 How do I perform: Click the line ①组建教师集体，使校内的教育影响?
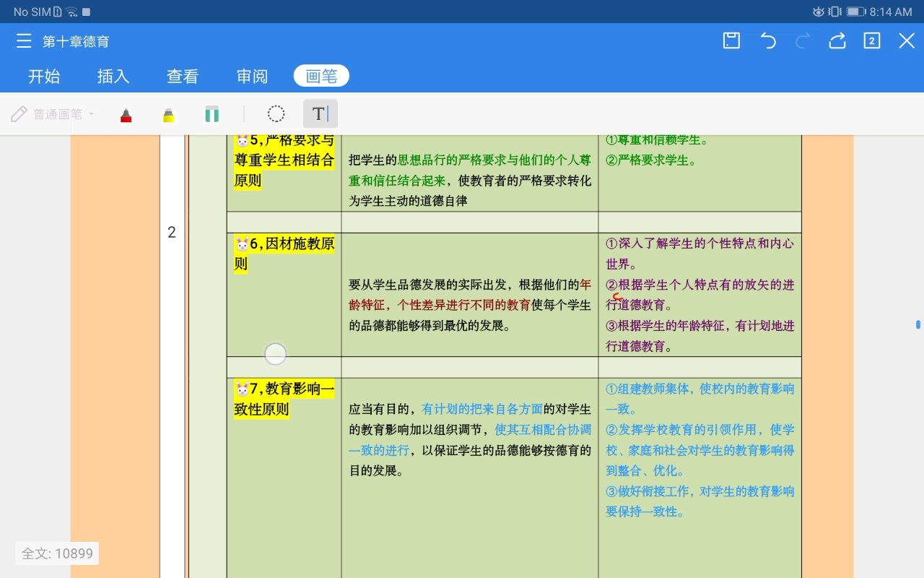tap(700, 389)
